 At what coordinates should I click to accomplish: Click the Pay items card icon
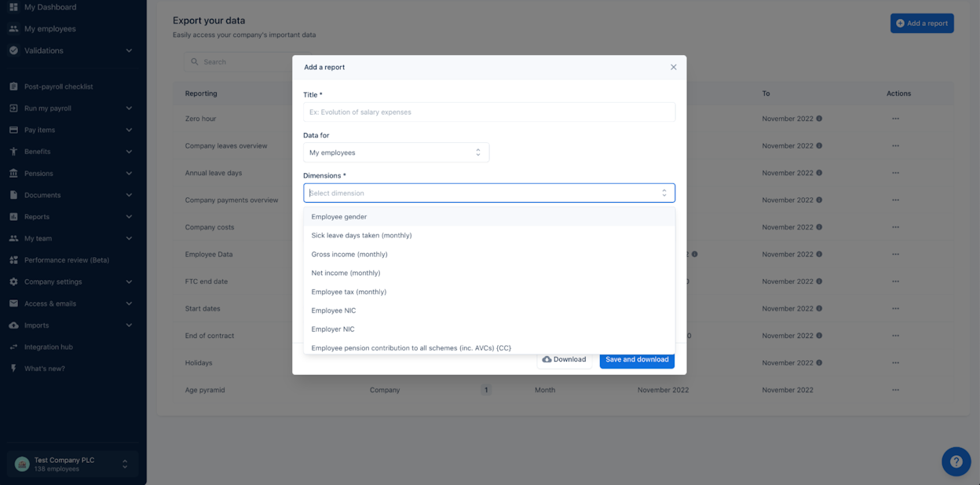point(13,130)
